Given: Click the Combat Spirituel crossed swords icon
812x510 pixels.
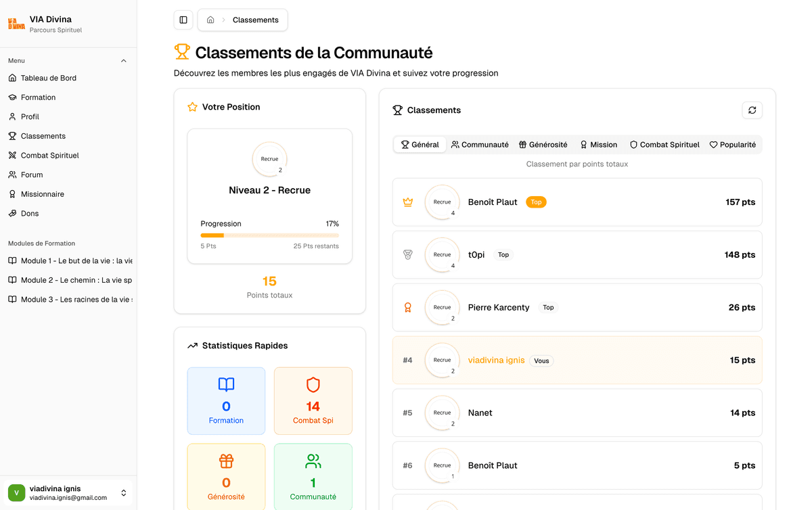Looking at the screenshot, I should coord(12,155).
